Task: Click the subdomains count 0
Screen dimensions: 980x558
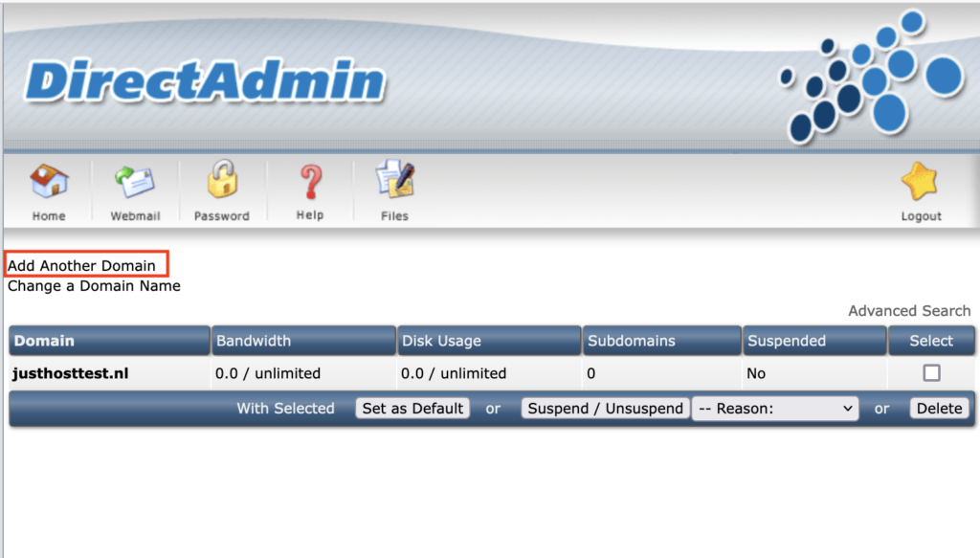Action: tap(590, 373)
